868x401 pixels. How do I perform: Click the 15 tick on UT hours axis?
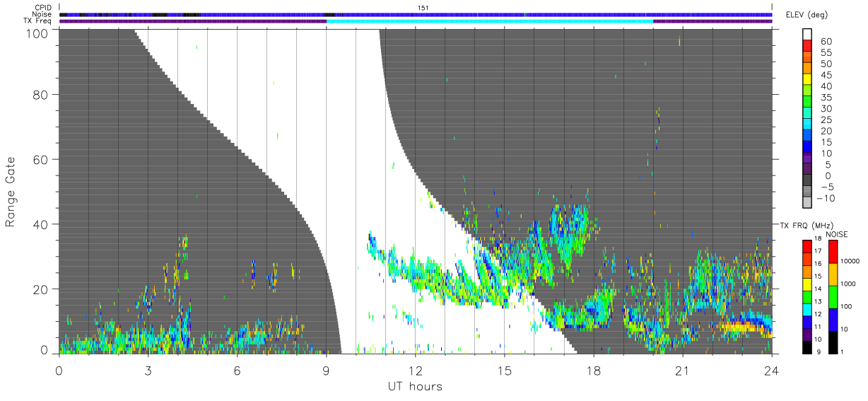pyautogui.click(x=504, y=369)
